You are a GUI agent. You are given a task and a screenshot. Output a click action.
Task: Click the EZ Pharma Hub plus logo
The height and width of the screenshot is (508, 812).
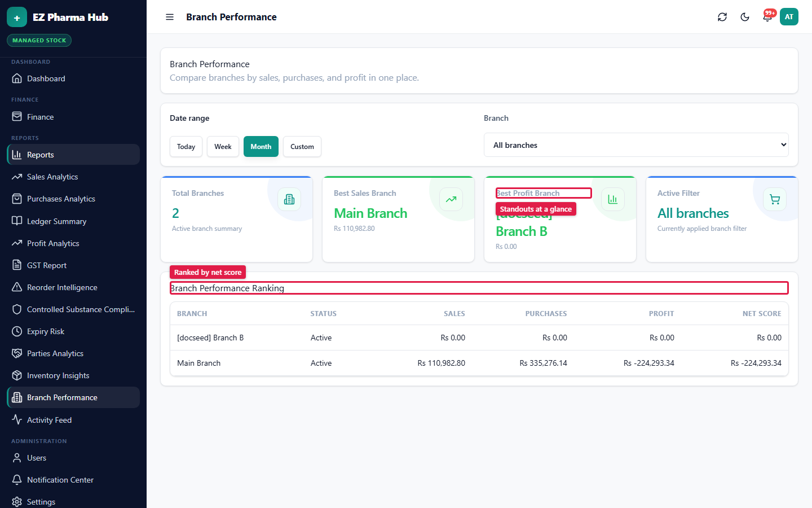(x=17, y=17)
